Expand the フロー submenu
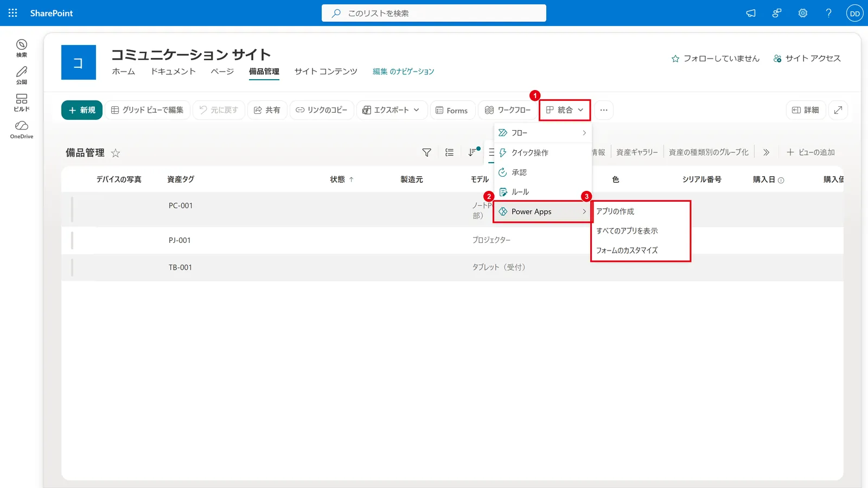 click(542, 133)
